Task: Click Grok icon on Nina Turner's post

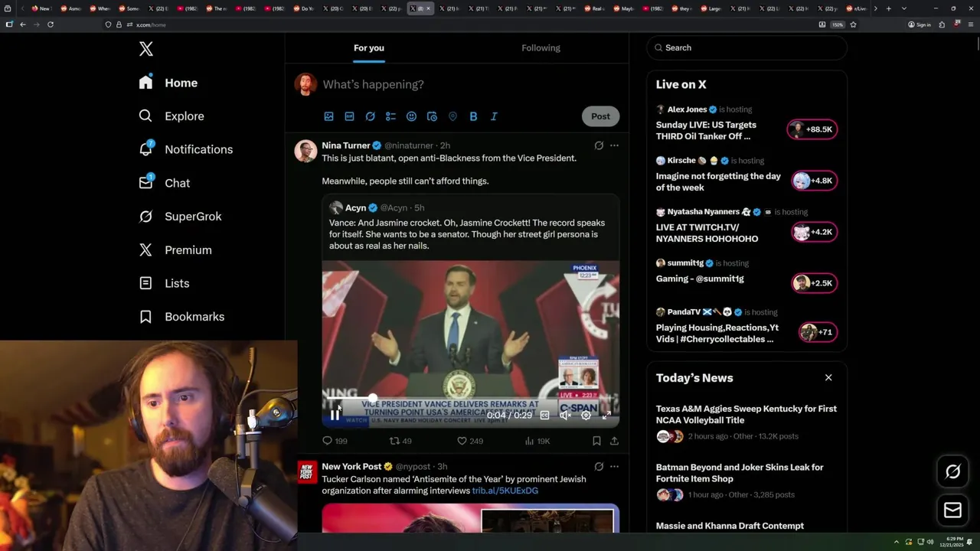Action: [599, 145]
